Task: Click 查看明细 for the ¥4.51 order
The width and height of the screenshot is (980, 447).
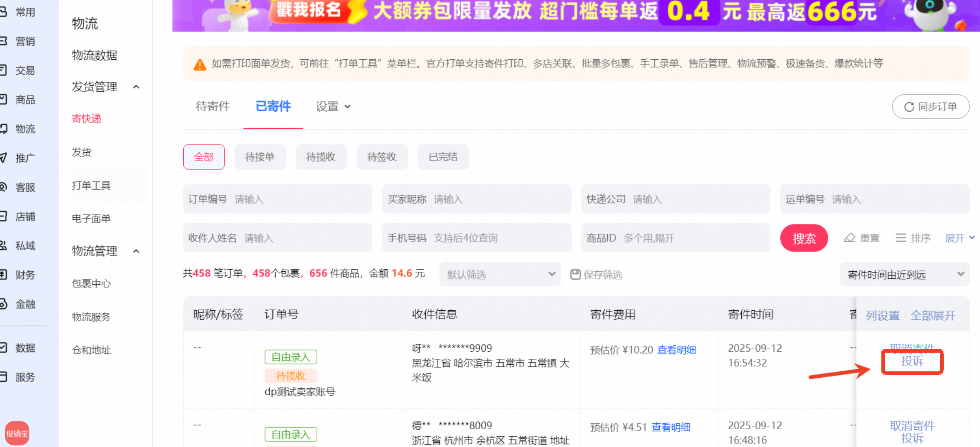Action: pos(671,427)
